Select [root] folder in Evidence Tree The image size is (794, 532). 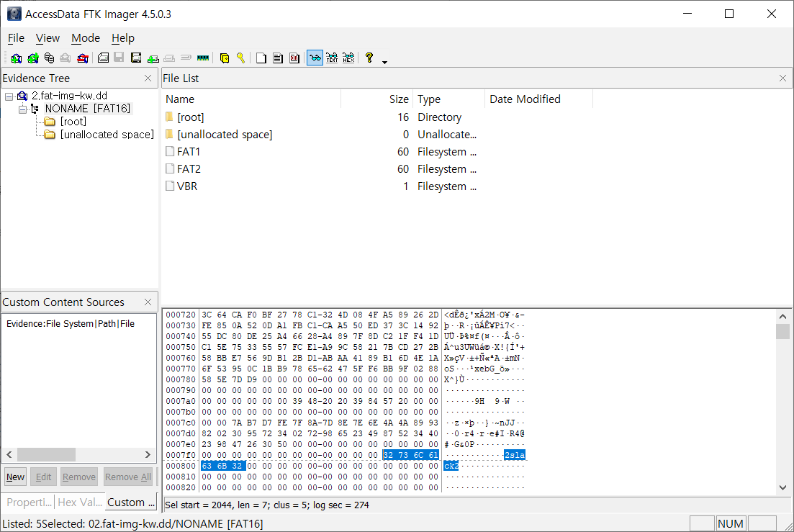click(x=73, y=122)
